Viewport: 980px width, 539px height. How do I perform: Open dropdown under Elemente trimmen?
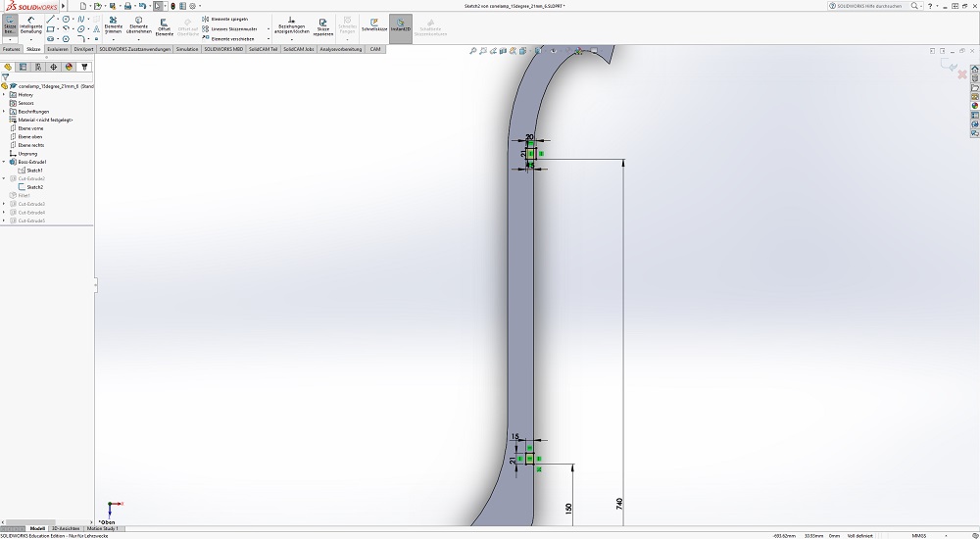coord(113,39)
